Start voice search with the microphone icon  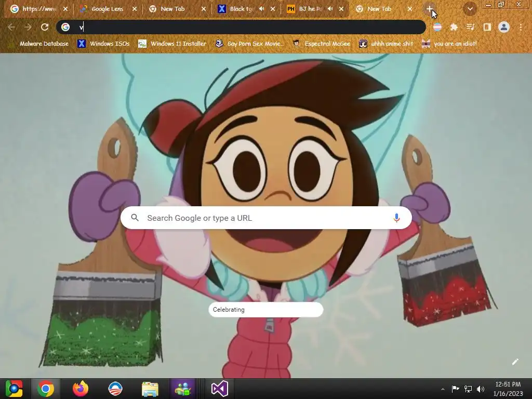(x=396, y=218)
